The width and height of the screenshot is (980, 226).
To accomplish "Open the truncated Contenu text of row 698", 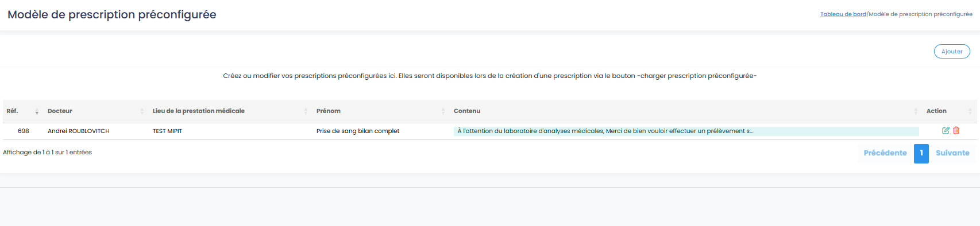I will coord(605,131).
